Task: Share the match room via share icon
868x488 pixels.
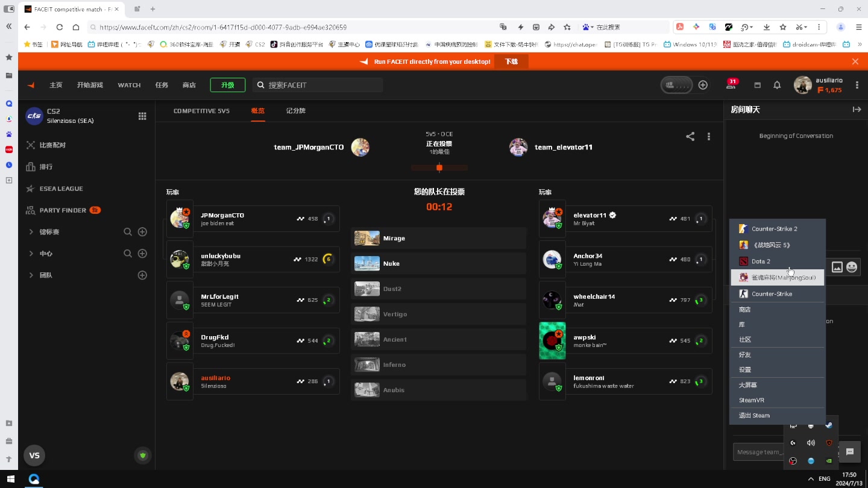Action: coord(690,136)
